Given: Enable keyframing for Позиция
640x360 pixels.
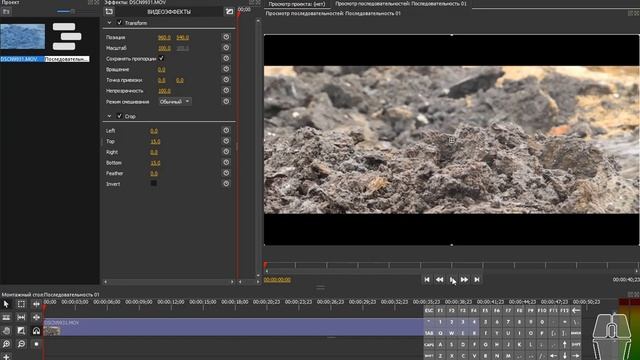Looking at the screenshot, I should [226, 37].
